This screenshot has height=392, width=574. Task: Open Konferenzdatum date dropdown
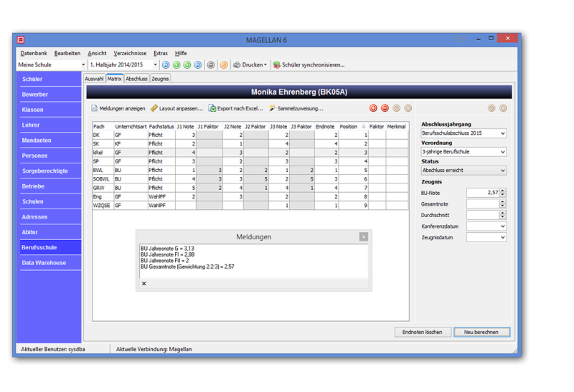(x=503, y=226)
